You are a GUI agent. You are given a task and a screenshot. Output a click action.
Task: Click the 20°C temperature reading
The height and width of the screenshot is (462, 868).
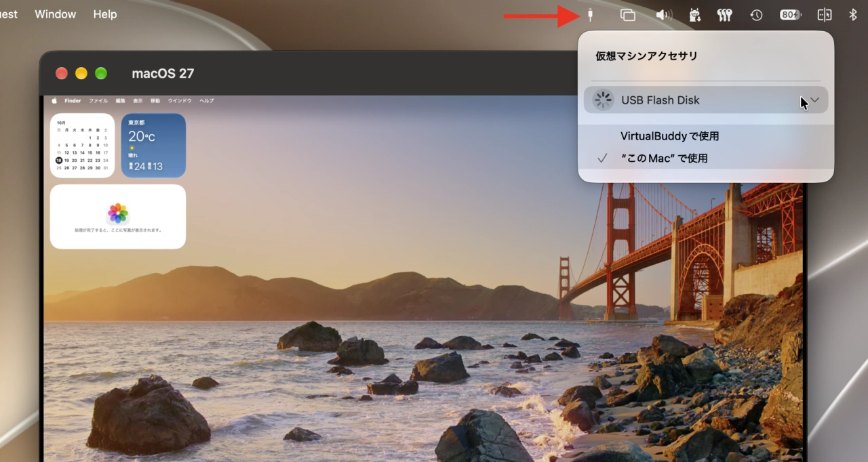click(142, 136)
